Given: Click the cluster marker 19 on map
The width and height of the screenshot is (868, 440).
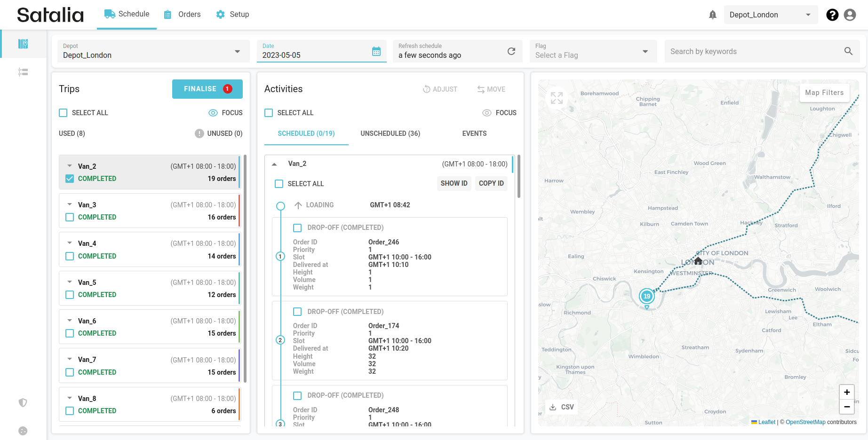Looking at the screenshot, I should point(647,296).
